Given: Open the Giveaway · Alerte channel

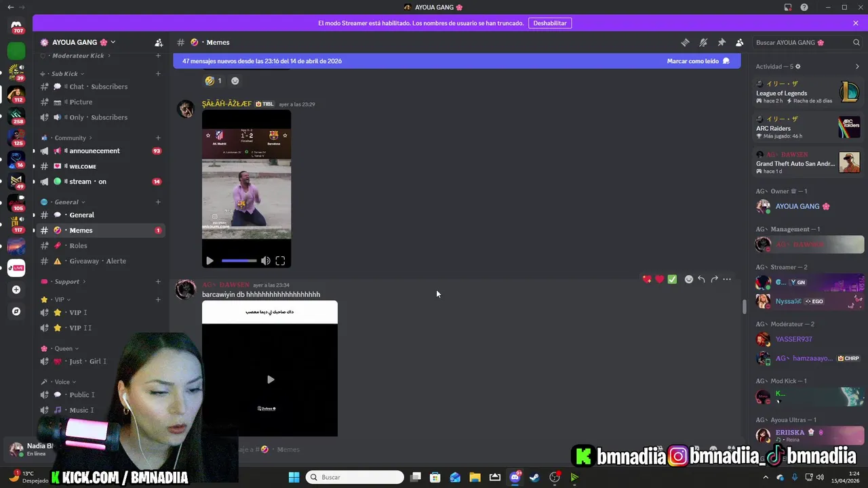Looking at the screenshot, I should coord(100,261).
